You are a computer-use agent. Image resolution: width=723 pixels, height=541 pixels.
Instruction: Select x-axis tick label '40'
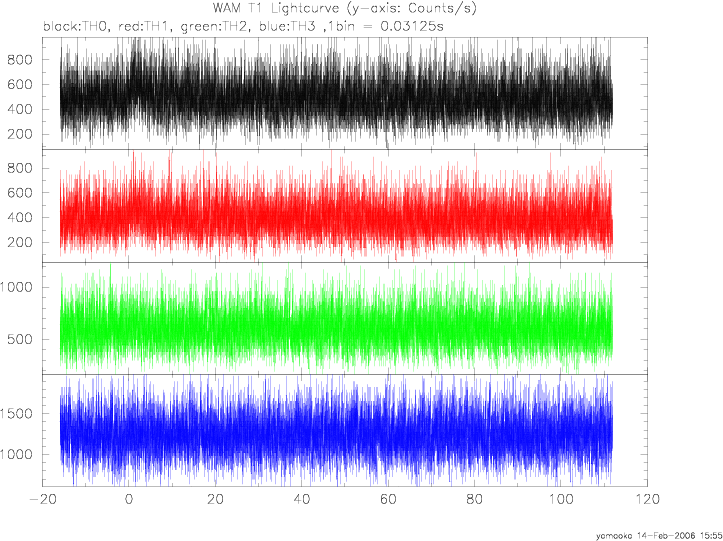(x=302, y=499)
